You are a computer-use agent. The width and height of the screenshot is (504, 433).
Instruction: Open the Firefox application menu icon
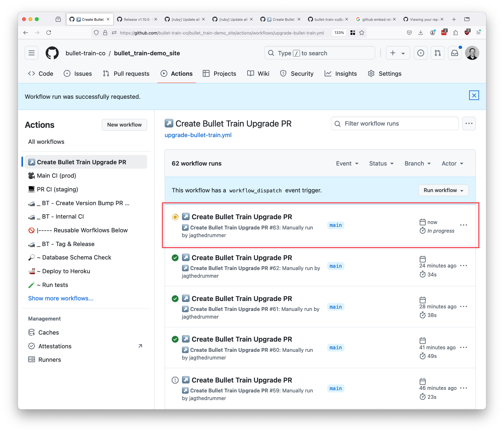pyautogui.click(x=478, y=33)
